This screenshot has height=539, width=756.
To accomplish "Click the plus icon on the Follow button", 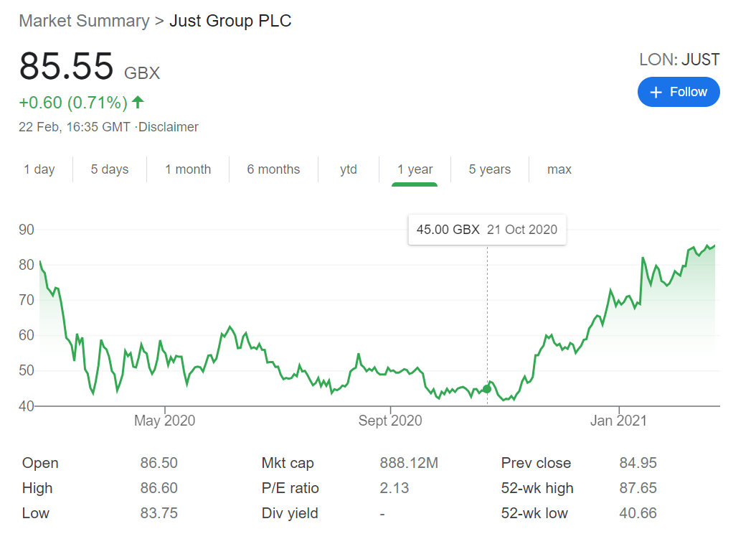I will 656,92.
